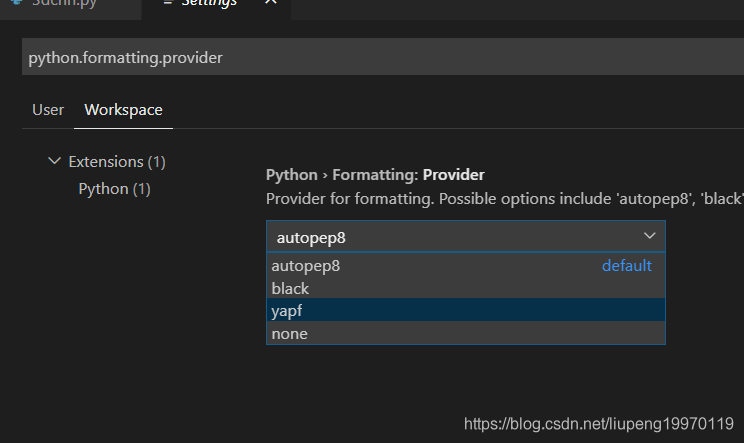Click the python.formatting.provider search field
The image size is (744, 443).
[x=380, y=57]
